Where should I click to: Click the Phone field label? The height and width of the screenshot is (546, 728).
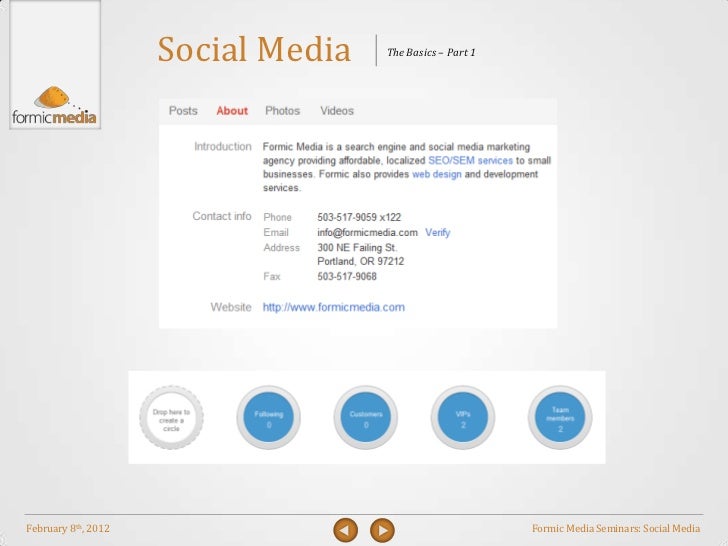277,217
